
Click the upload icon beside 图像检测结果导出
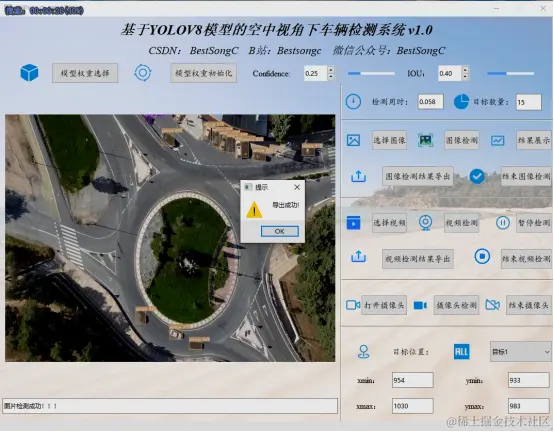click(358, 176)
